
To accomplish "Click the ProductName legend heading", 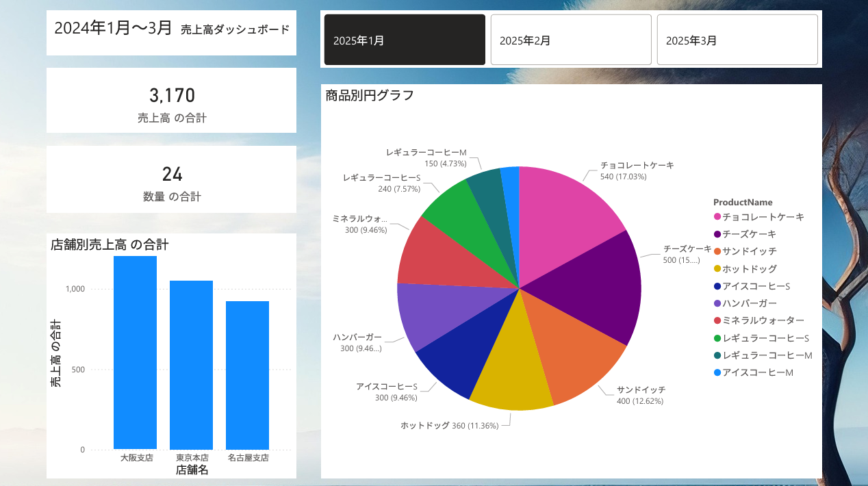I will click(x=743, y=203).
